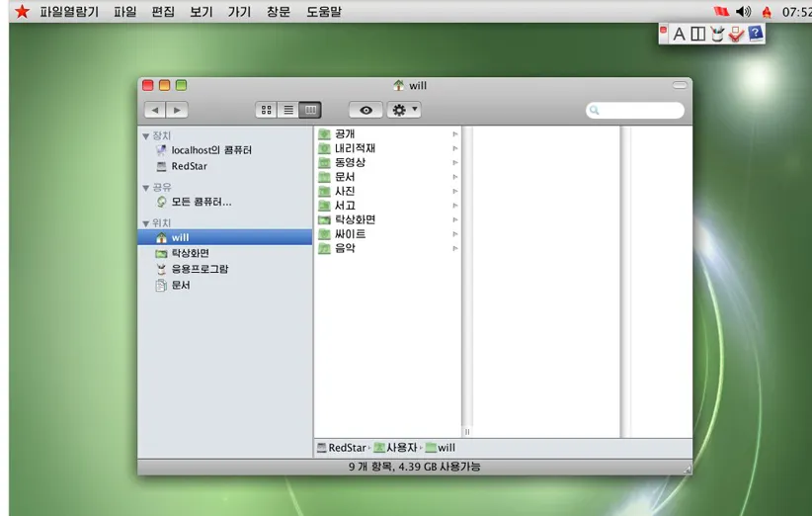Viewport: 812px width, 516px height.
Task: Click the blue help book icon
Action: (756, 35)
